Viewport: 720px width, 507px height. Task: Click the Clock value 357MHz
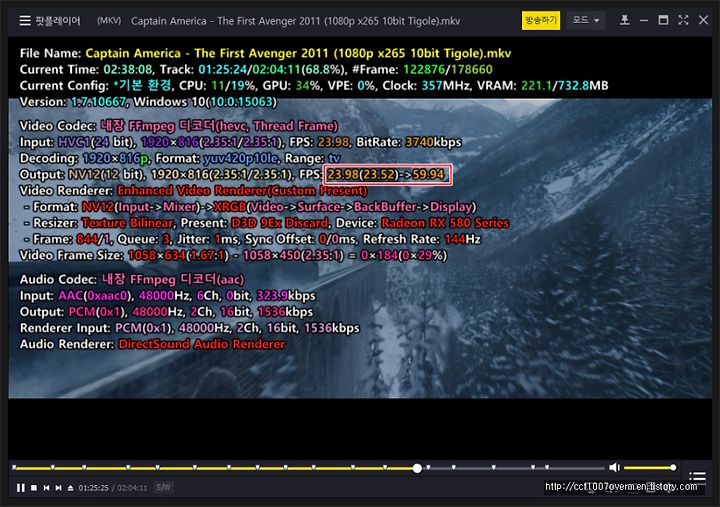446,85
